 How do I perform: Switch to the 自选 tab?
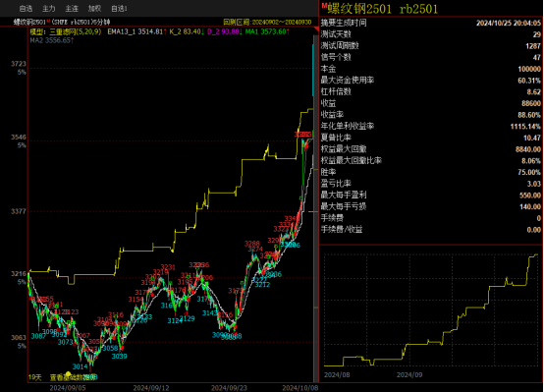[26, 8]
